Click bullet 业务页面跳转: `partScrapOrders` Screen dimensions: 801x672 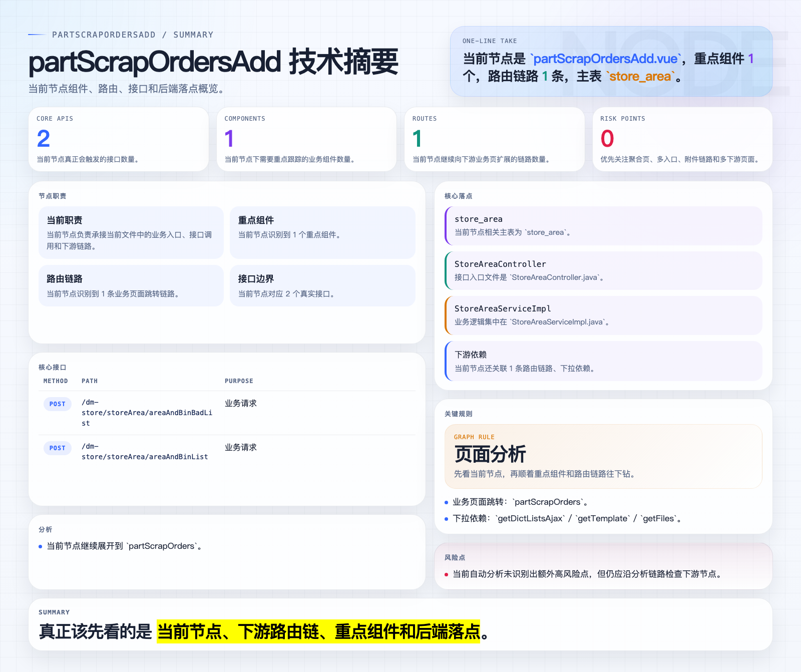coord(521,502)
